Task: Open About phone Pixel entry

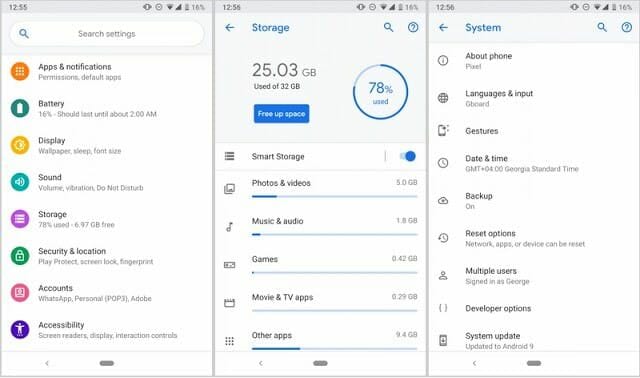Action: pyautogui.click(x=534, y=60)
